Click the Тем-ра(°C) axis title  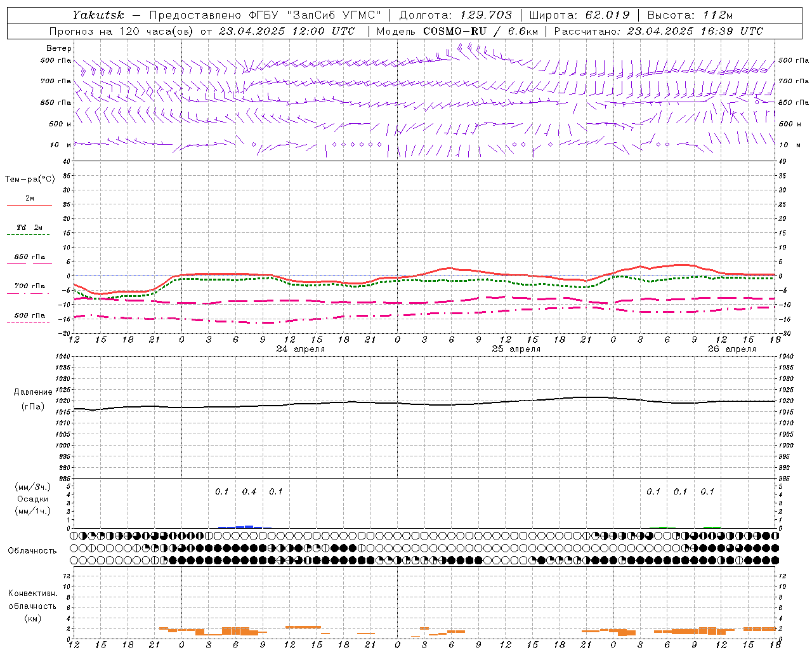pos(30,179)
